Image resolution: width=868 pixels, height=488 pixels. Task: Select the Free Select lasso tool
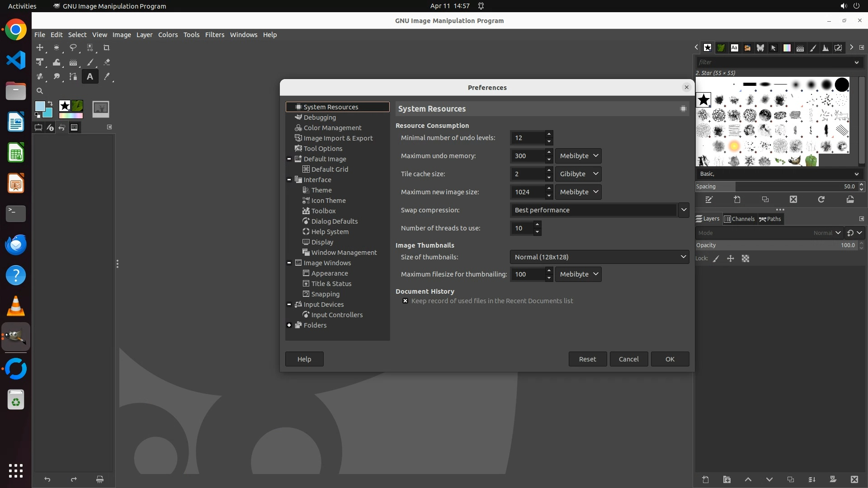[73, 47]
